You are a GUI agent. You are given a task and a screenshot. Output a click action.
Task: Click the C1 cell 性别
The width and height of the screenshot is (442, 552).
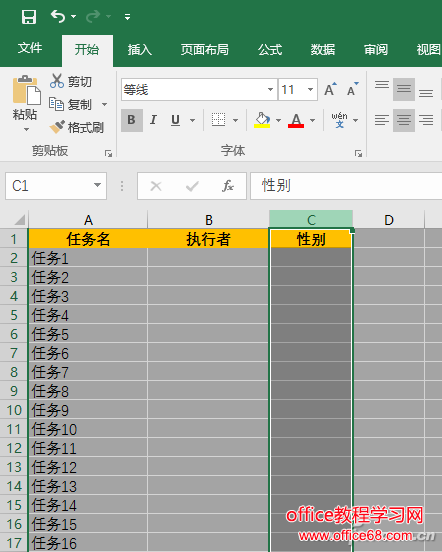pyautogui.click(x=311, y=239)
